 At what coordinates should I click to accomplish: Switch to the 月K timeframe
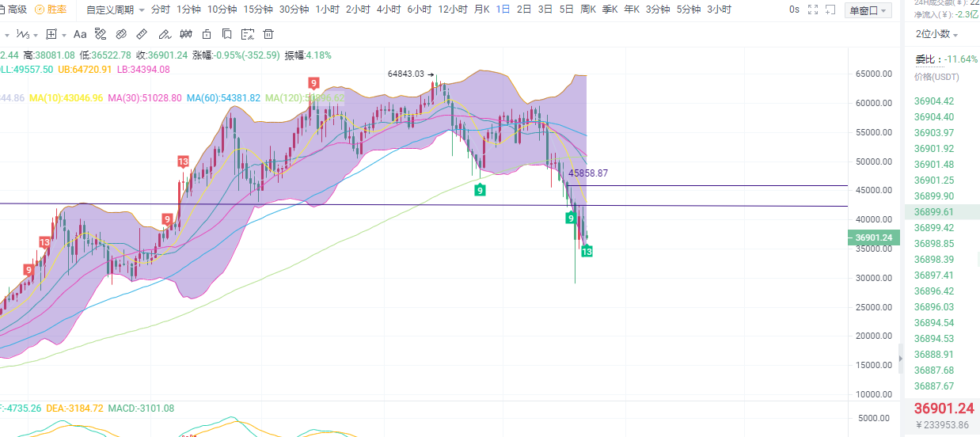[481, 9]
